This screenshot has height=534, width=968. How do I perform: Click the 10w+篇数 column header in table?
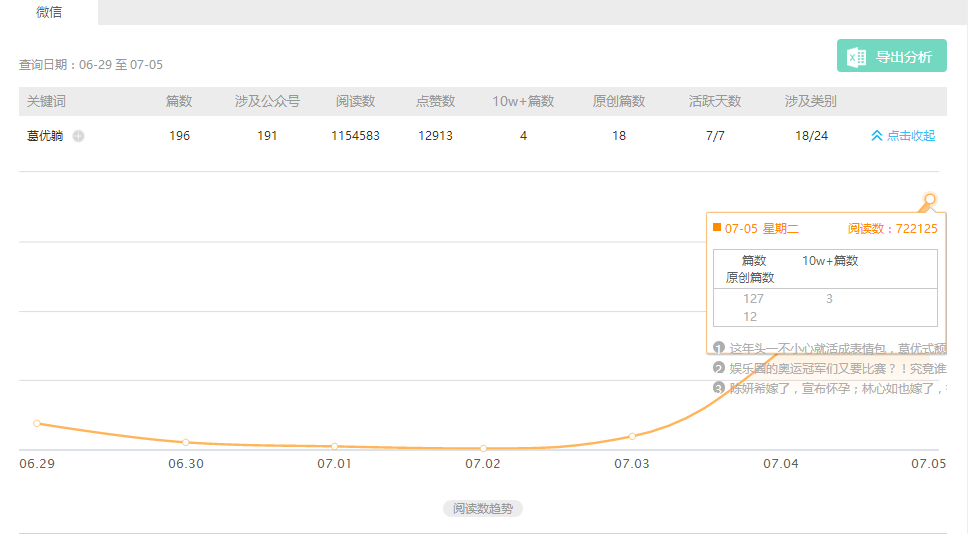(523, 102)
